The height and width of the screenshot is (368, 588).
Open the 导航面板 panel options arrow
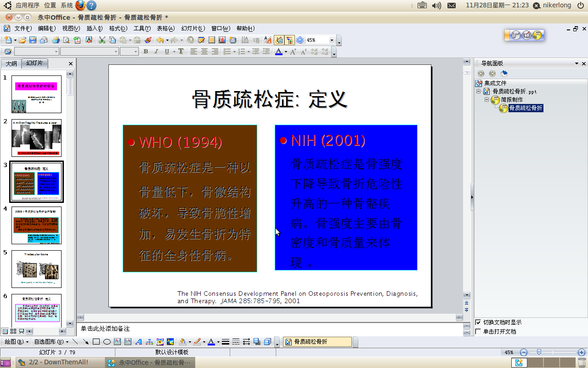[577, 63]
